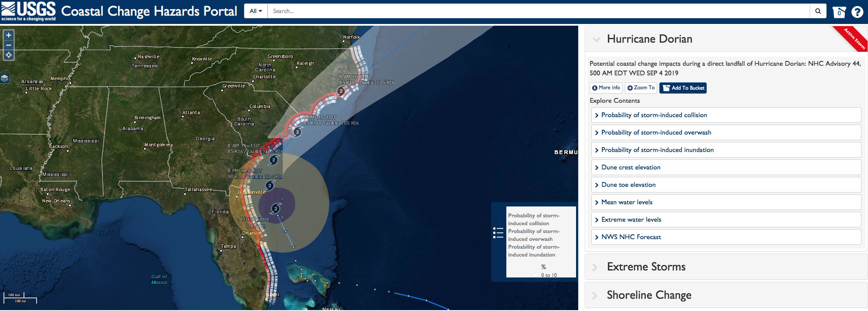Screen dimensions: 868x311
Task: Open the map layers switcher
Action: [5, 78]
